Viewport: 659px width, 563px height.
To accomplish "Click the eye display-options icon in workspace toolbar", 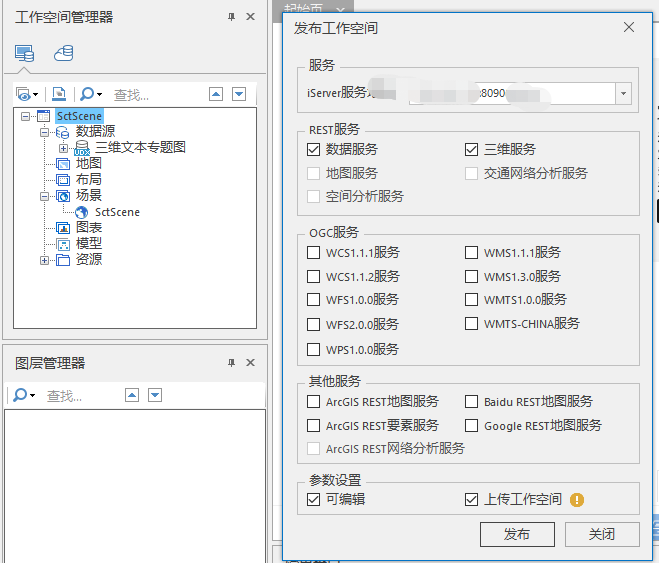I will point(24,94).
